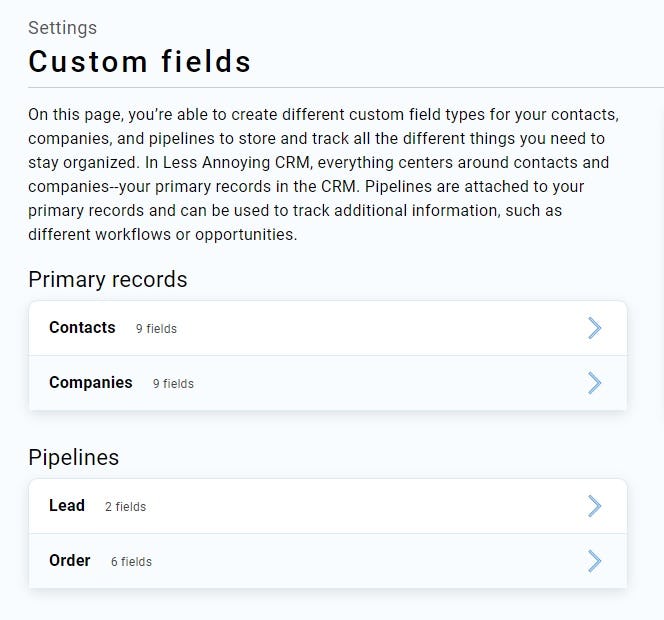Go back to Settings via breadcrumb
Screen dimensions: 664x620
coord(62,28)
